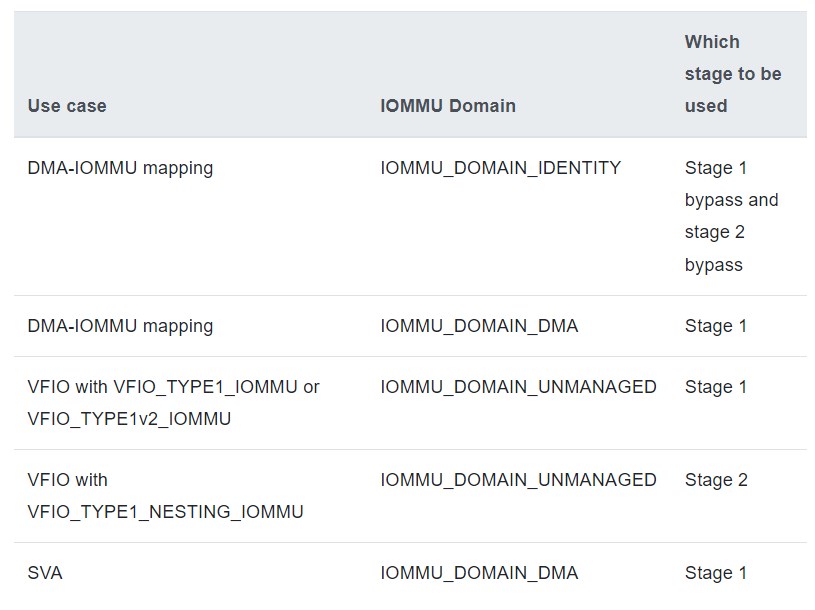This screenshot has width=815, height=610.
Task: Click DMA-IOMMU mapping in the IOMMU_DOMAIN_IDENTITY row
Action: (120, 168)
